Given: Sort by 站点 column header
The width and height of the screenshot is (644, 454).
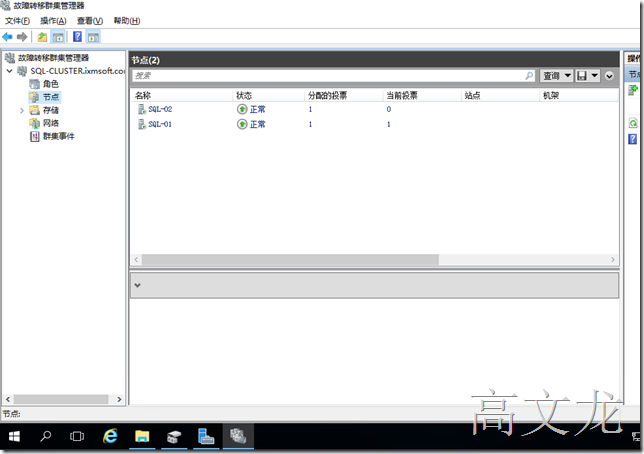Looking at the screenshot, I should point(500,96).
